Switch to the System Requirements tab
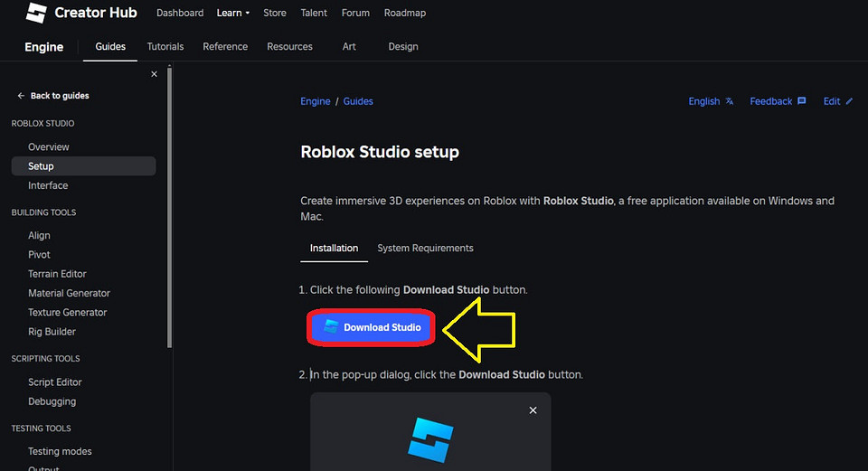Screen dimensions: 868x471 (x=425, y=248)
